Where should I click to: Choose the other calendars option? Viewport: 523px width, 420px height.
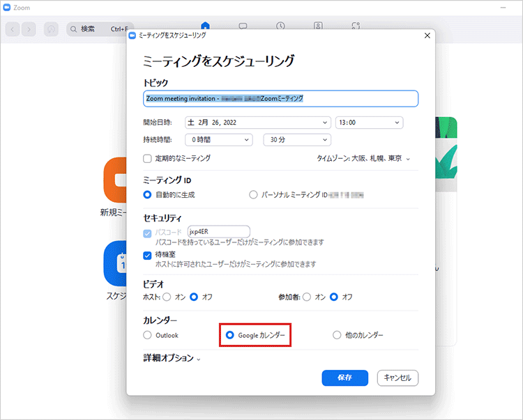tap(337, 335)
